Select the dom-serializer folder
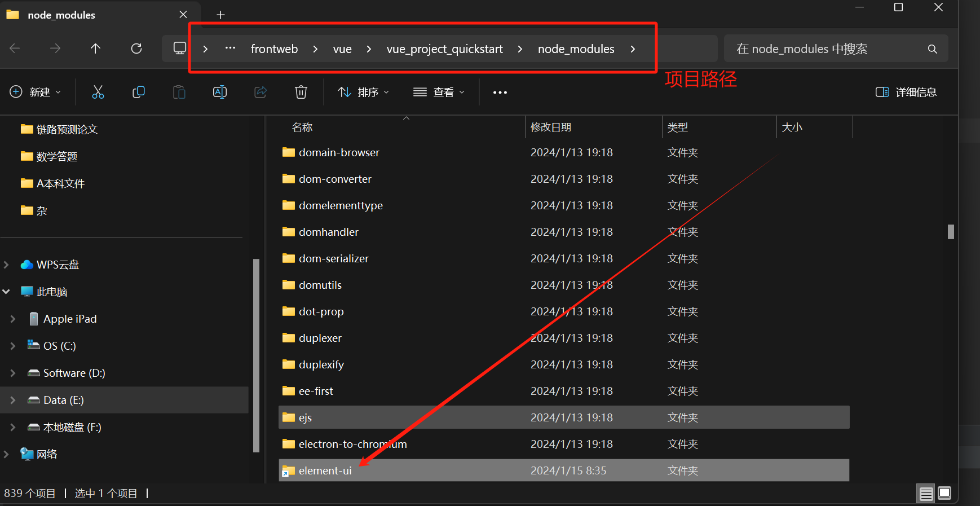The width and height of the screenshot is (980, 506). [564, 258]
